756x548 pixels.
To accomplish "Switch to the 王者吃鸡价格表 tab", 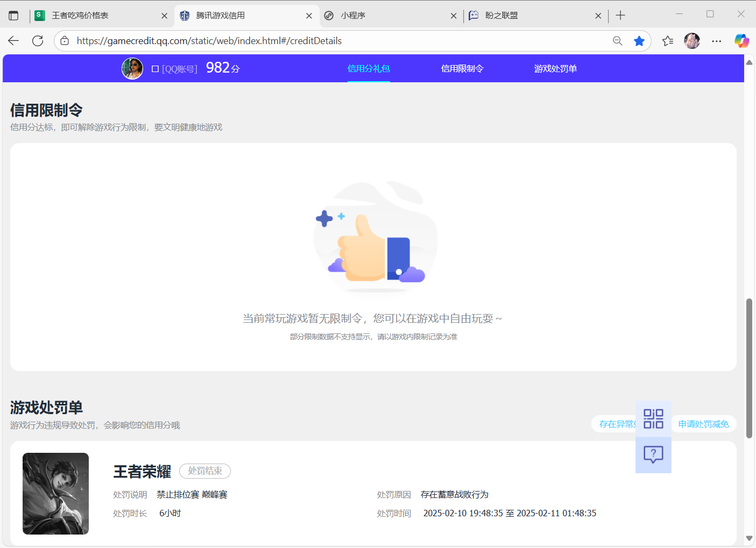I will 101,16.
